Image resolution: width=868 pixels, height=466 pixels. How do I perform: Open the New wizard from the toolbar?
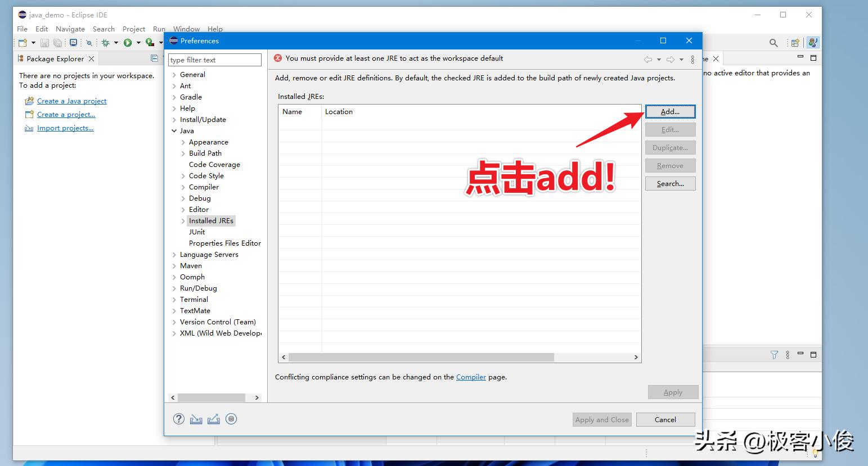pyautogui.click(x=23, y=42)
